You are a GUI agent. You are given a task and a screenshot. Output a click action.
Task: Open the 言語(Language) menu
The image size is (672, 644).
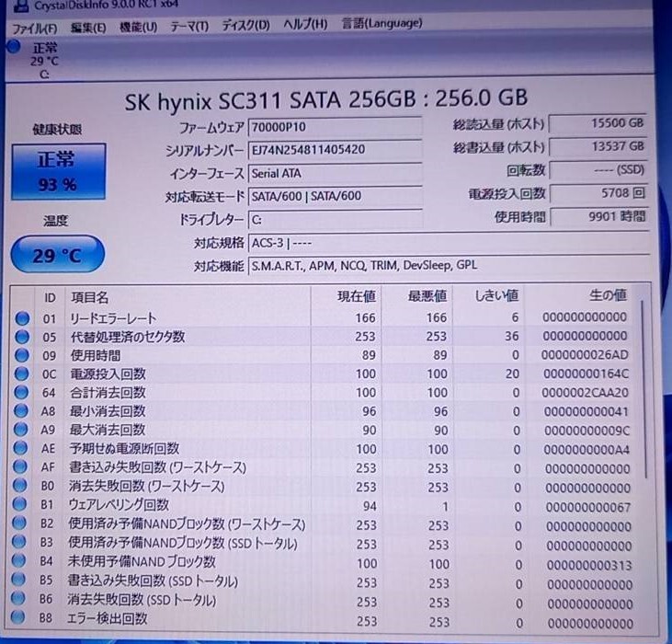(382, 23)
